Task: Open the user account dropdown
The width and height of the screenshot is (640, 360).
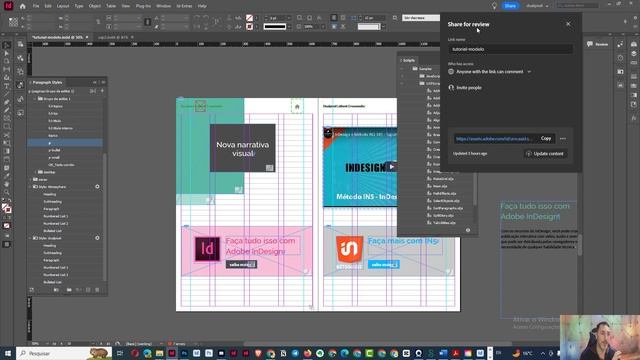Action: pyautogui.click(x=537, y=6)
